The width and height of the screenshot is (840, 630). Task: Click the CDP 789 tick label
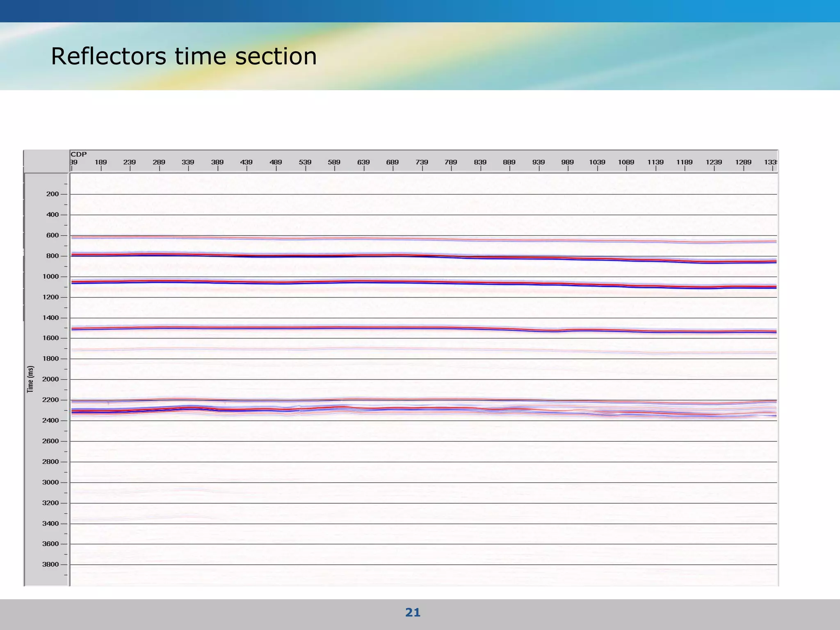pyautogui.click(x=451, y=162)
